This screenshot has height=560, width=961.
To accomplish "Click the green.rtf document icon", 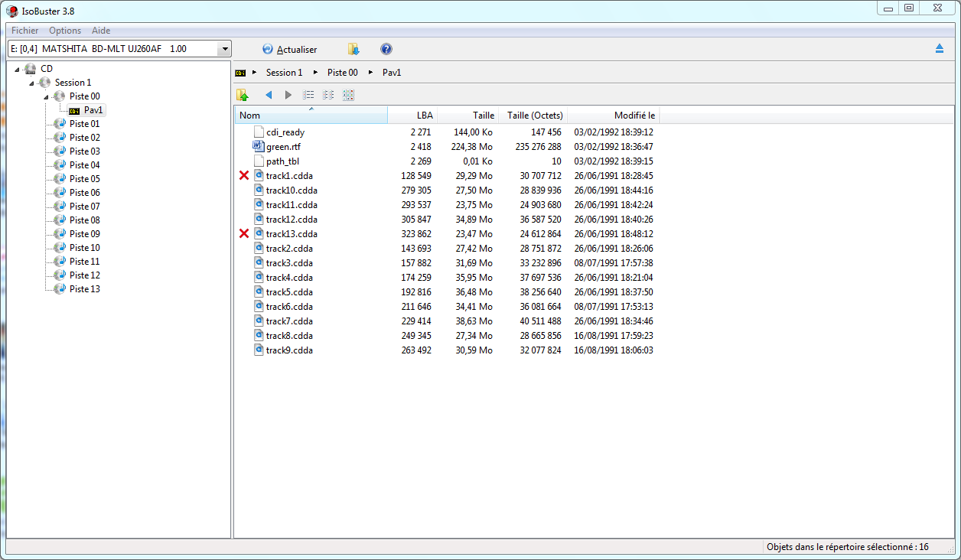I will point(259,147).
